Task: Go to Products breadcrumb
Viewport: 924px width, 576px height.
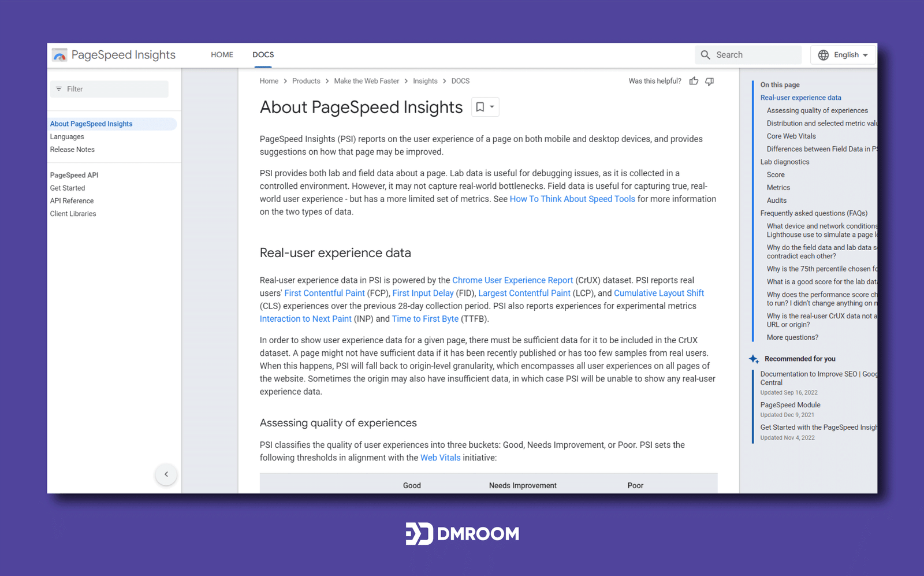Action: pos(306,81)
